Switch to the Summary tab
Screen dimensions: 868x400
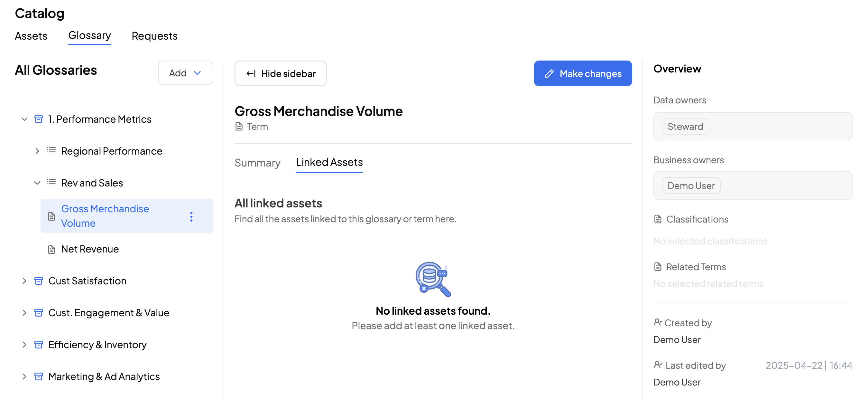pyautogui.click(x=257, y=163)
